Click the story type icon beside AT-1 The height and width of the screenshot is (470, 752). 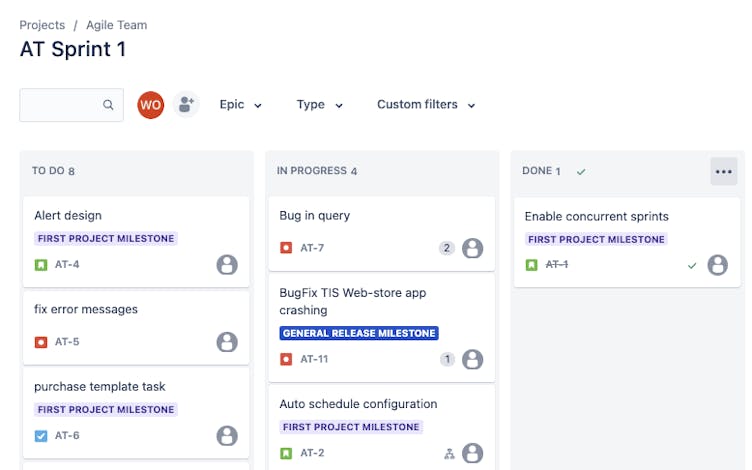[531, 265]
